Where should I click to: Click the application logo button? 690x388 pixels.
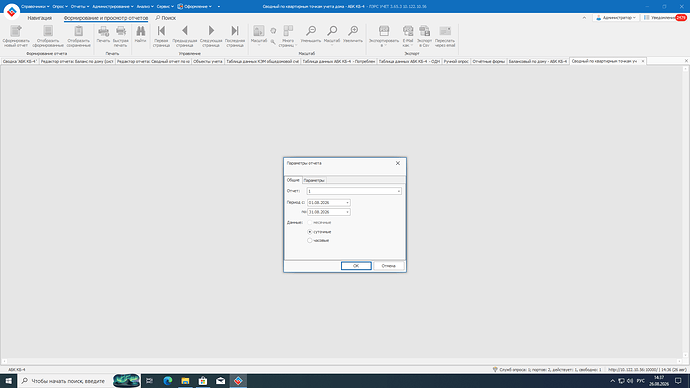pos(11,11)
